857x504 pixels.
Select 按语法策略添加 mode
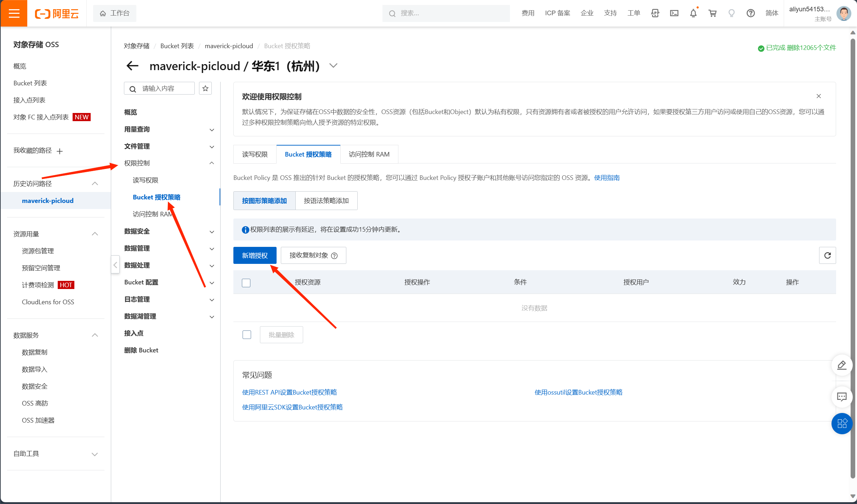click(326, 201)
